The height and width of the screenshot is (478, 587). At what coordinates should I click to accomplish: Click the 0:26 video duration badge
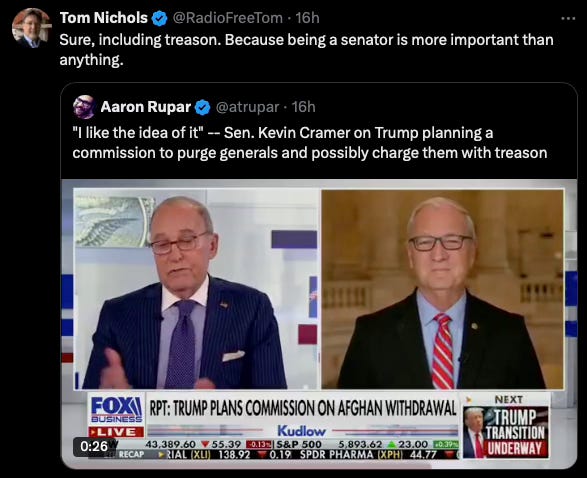click(94, 446)
